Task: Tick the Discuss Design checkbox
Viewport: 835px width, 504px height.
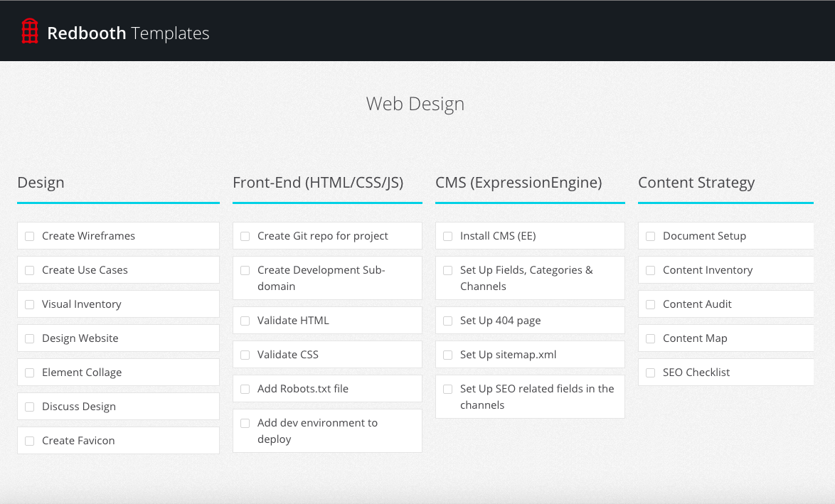Action: 30,407
